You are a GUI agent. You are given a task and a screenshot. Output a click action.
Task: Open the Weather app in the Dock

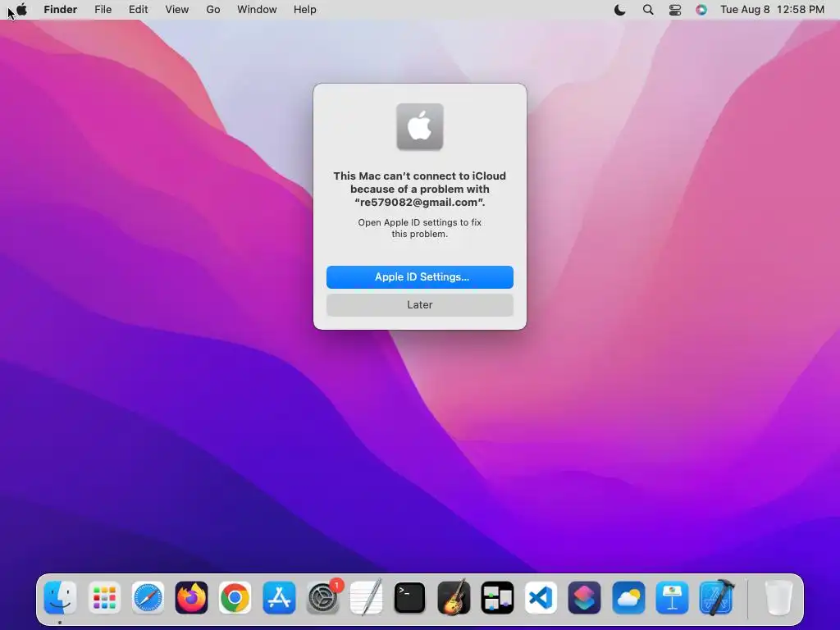(x=628, y=597)
